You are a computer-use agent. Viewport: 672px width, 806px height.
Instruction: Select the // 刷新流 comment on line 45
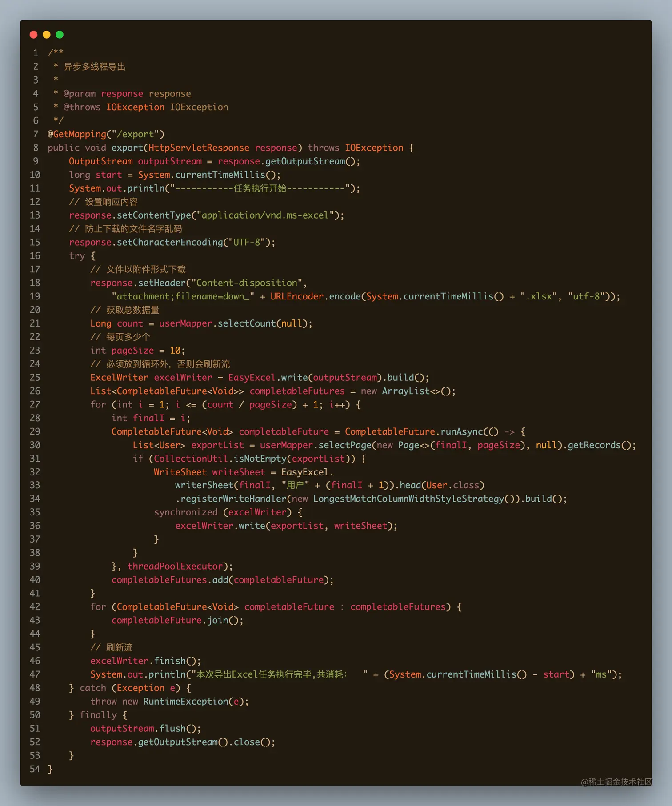(x=112, y=647)
